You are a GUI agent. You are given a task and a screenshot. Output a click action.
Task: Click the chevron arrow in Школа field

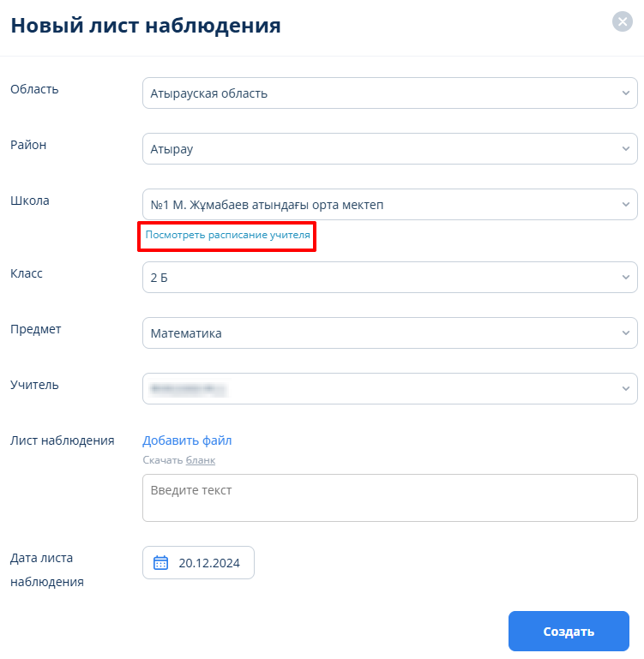(x=625, y=205)
